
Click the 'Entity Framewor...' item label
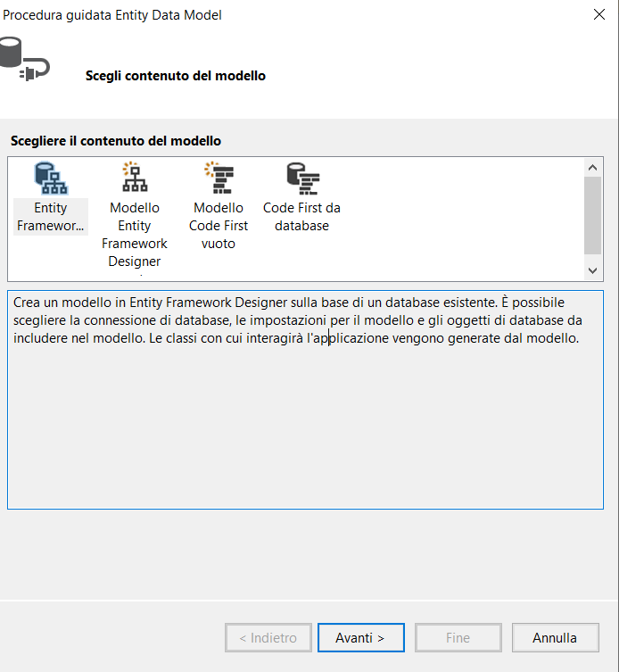51,217
